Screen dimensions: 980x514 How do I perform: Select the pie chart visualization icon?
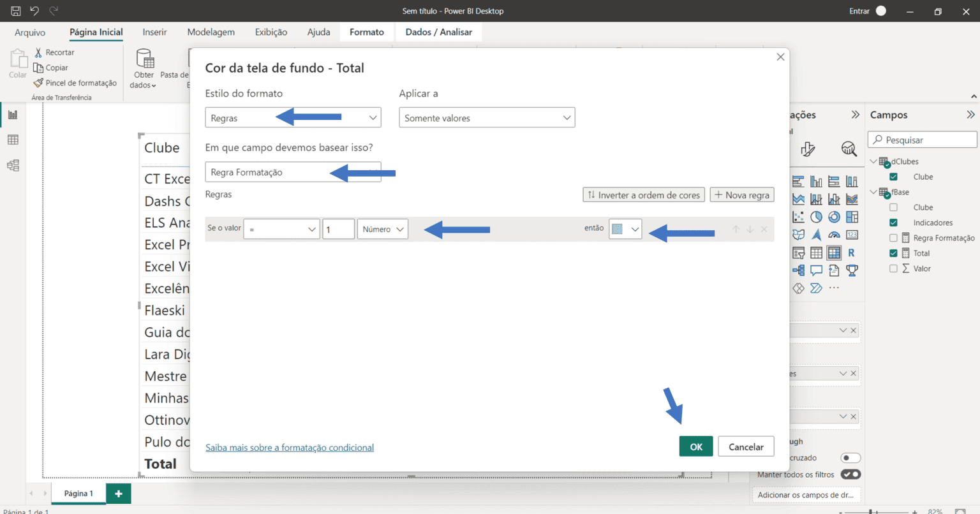point(817,217)
